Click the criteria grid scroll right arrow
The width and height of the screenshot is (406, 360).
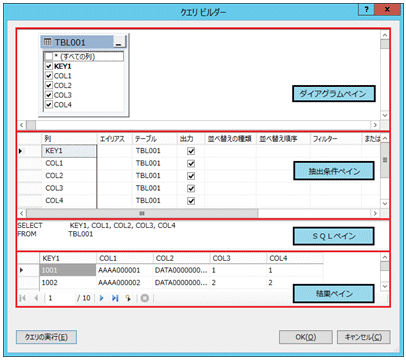point(375,213)
